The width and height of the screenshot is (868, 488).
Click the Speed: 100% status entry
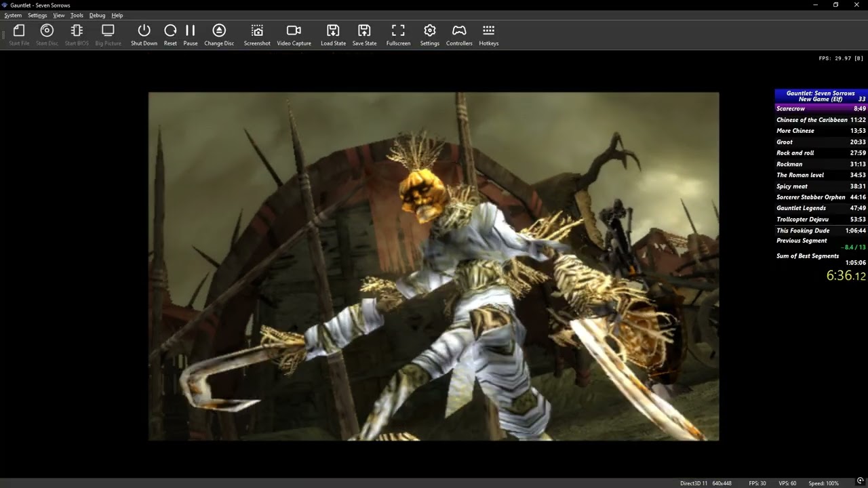coord(823,483)
